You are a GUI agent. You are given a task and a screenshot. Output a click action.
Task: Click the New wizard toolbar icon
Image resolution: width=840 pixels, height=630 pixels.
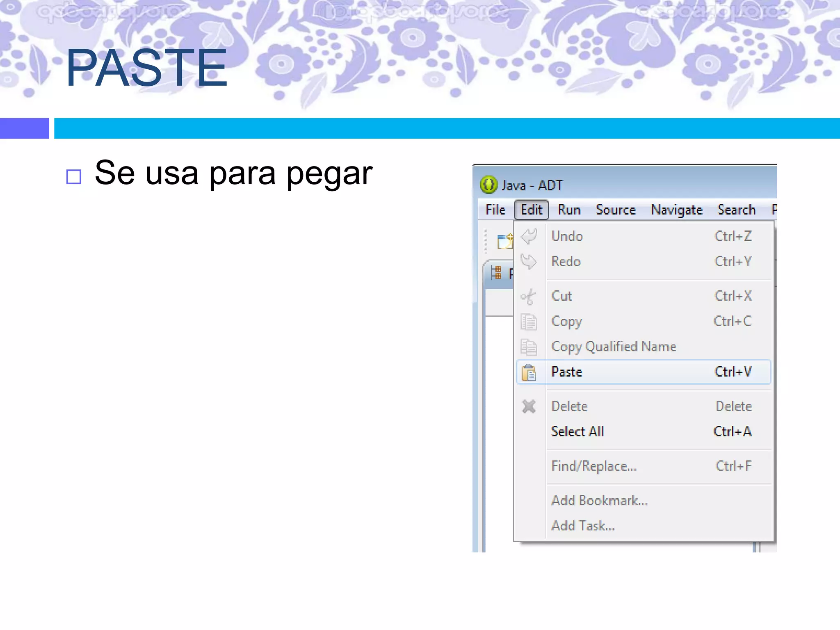pyautogui.click(x=505, y=241)
